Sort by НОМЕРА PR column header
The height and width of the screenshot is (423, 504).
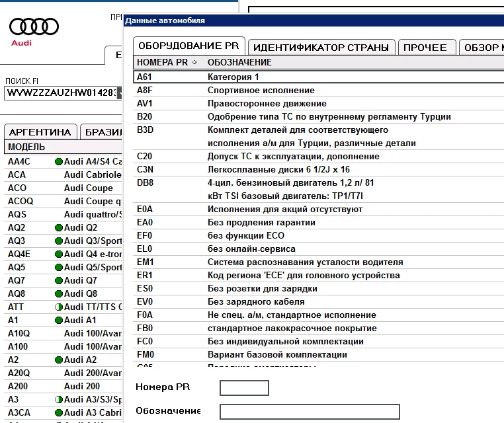[167, 62]
